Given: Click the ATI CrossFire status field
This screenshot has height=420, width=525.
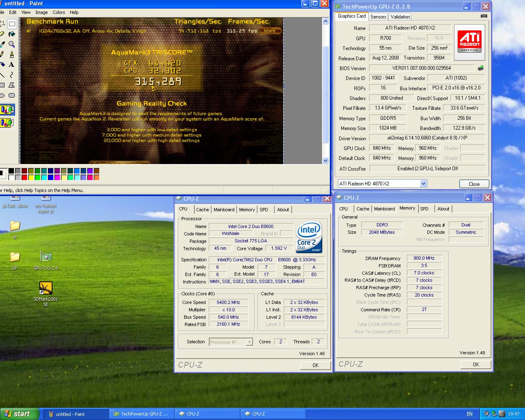Looking at the screenshot, I should (427, 169).
